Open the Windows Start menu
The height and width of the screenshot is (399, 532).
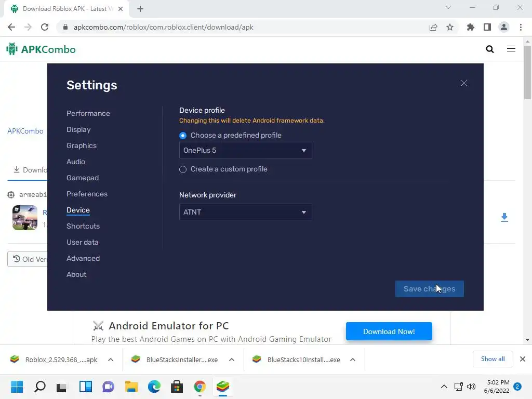point(17,387)
